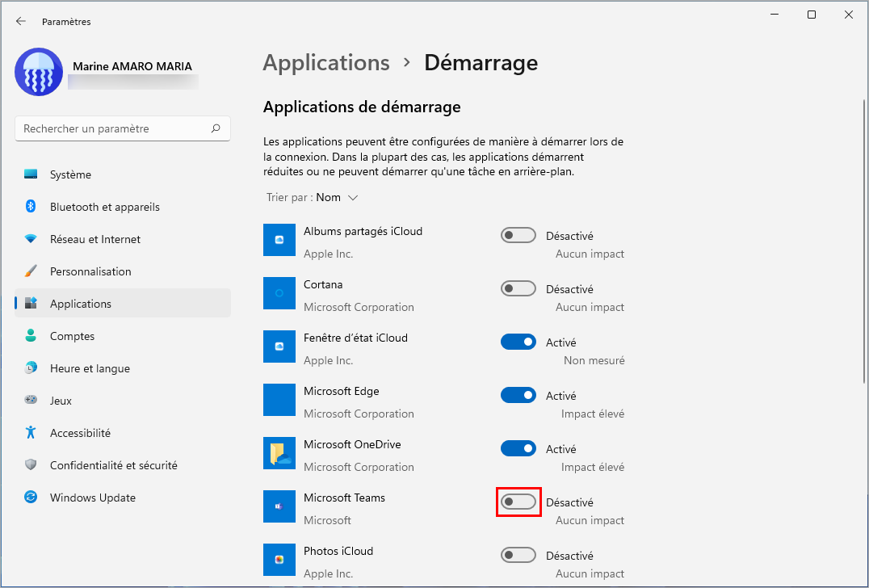Click the jellyfish profile avatar
869x588 pixels.
click(x=39, y=72)
